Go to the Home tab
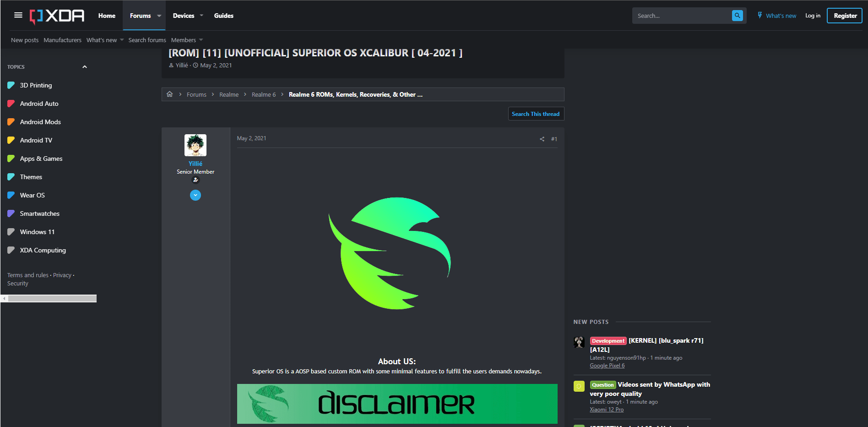 coord(107,16)
